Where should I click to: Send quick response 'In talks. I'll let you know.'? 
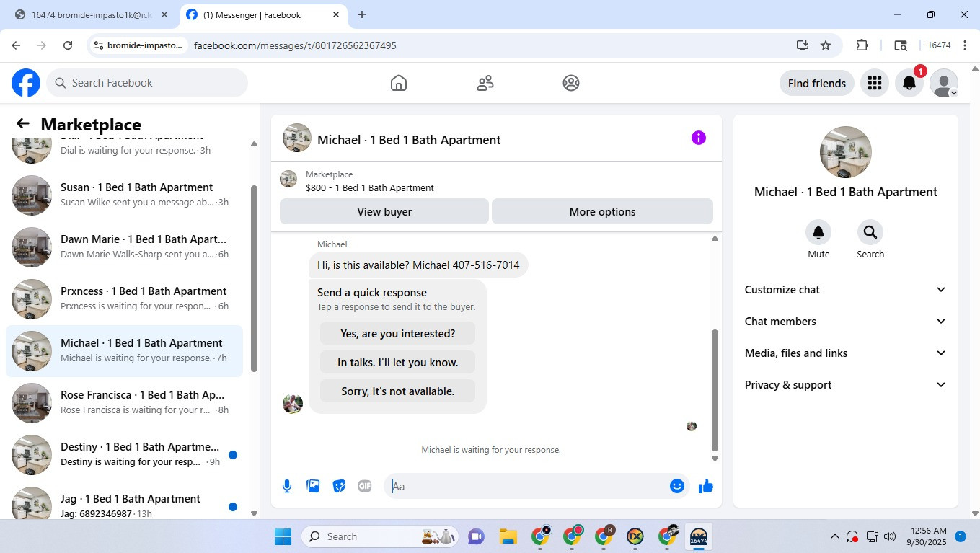(x=397, y=362)
